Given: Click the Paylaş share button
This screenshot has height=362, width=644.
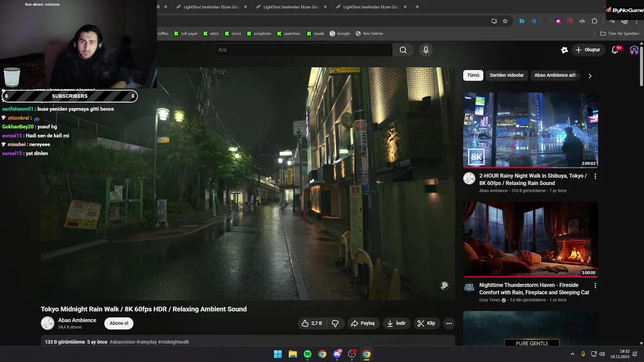Looking at the screenshot, I should point(363,323).
